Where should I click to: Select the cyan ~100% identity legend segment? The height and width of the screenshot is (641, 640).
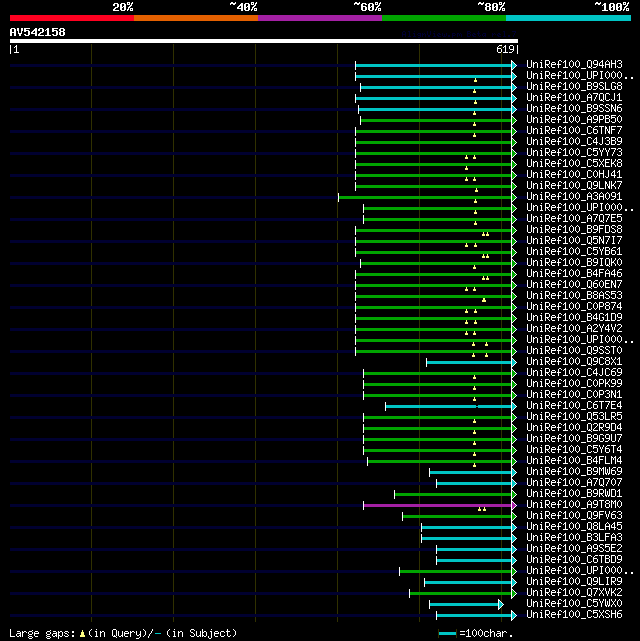click(x=568, y=18)
